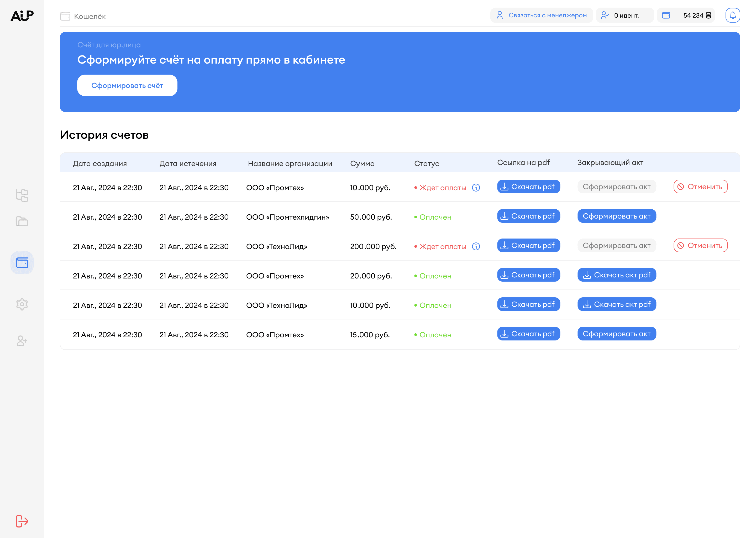Click info icon beside 200.000 руб. status
The image size is (756, 538).
tap(476, 246)
